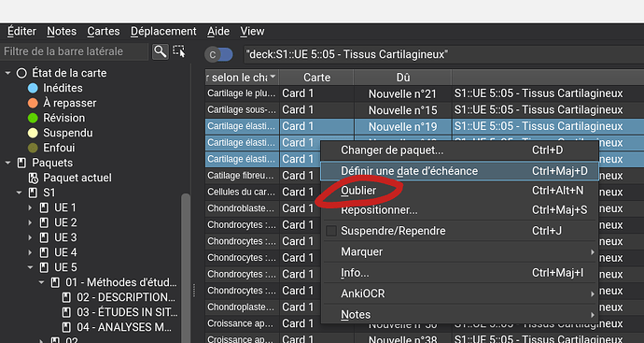Open the Notes menu in menu bar
Viewport: 644px width, 343px height.
tap(62, 31)
